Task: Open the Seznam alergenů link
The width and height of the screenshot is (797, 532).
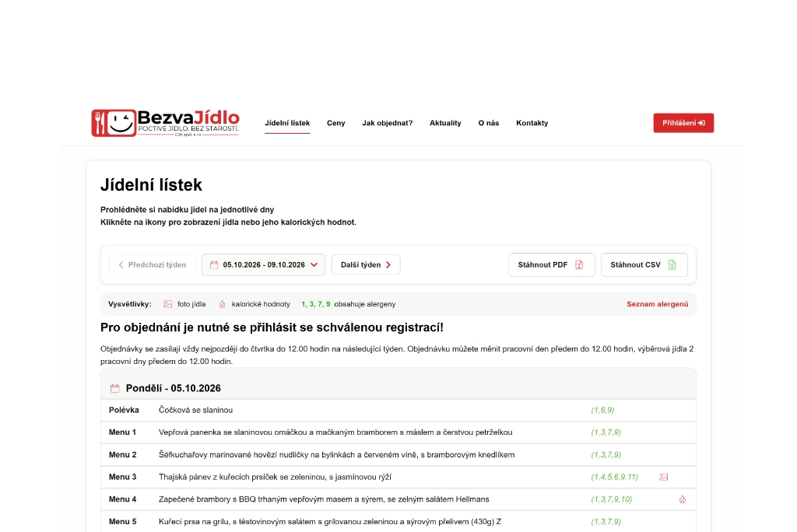Action: (657, 304)
